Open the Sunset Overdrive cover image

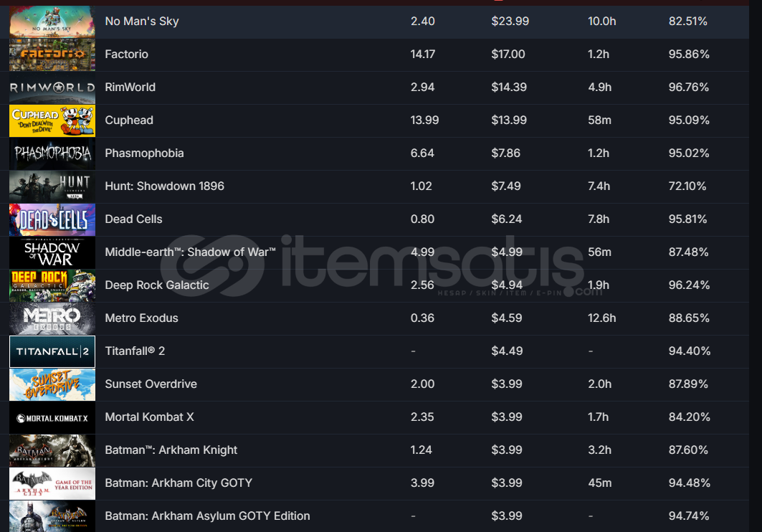pyautogui.click(x=52, y=384)
